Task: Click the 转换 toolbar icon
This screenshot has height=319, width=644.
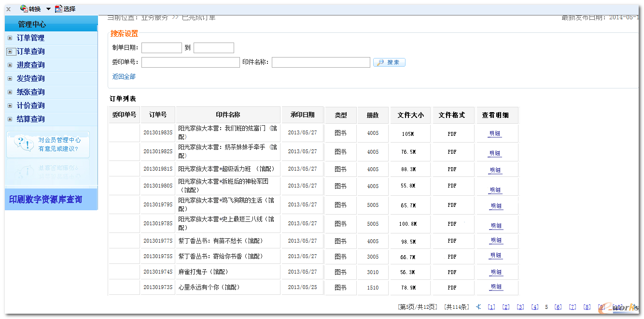Action: pos(24,9)
